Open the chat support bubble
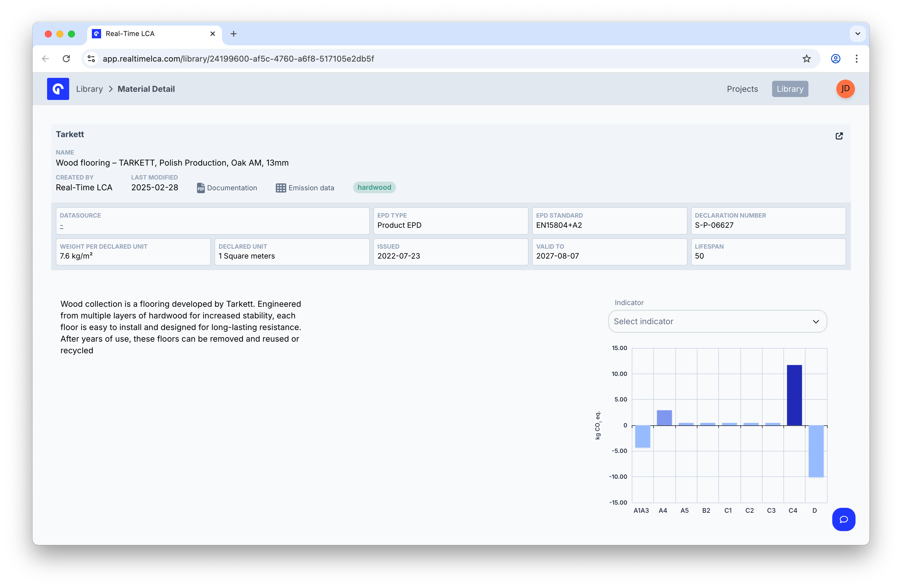The image size is (902, 588). (x=844, y=519)
